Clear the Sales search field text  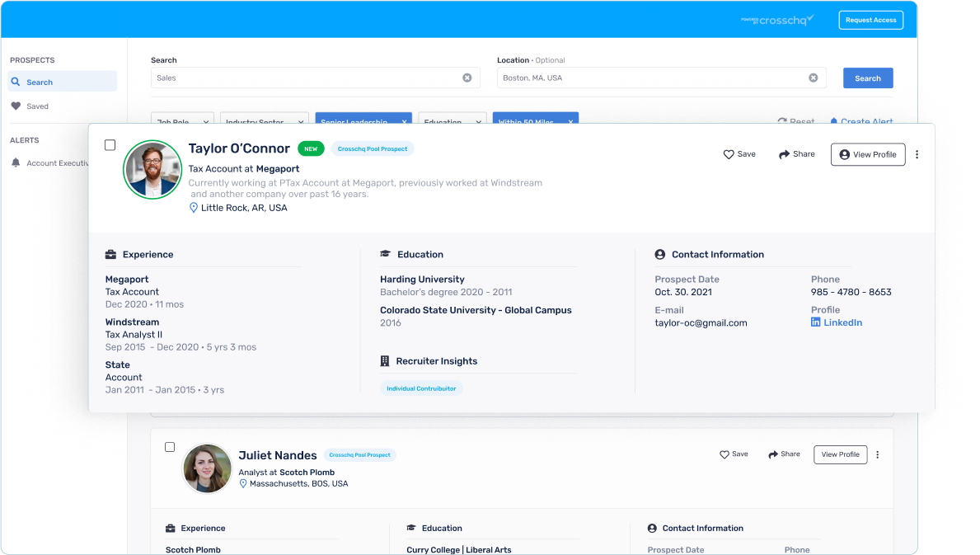point(467,78)
